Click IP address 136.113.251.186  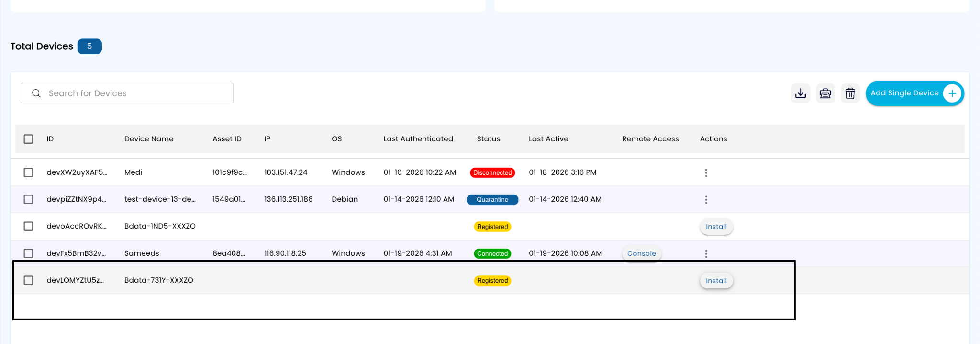point(289,199)
